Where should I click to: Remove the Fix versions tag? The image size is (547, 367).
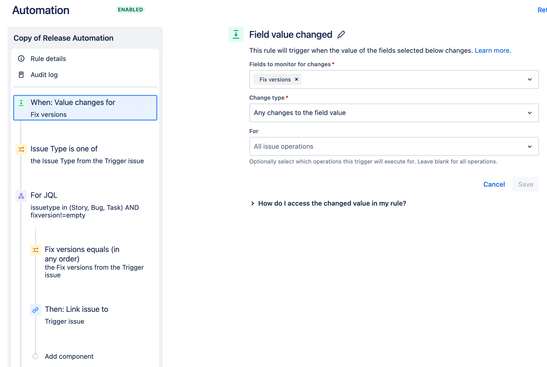tap(297, 80)
